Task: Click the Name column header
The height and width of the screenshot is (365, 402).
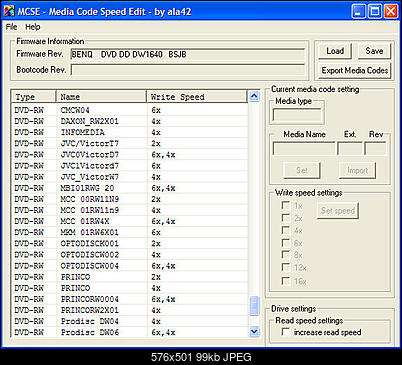Action: pos(101,97)
